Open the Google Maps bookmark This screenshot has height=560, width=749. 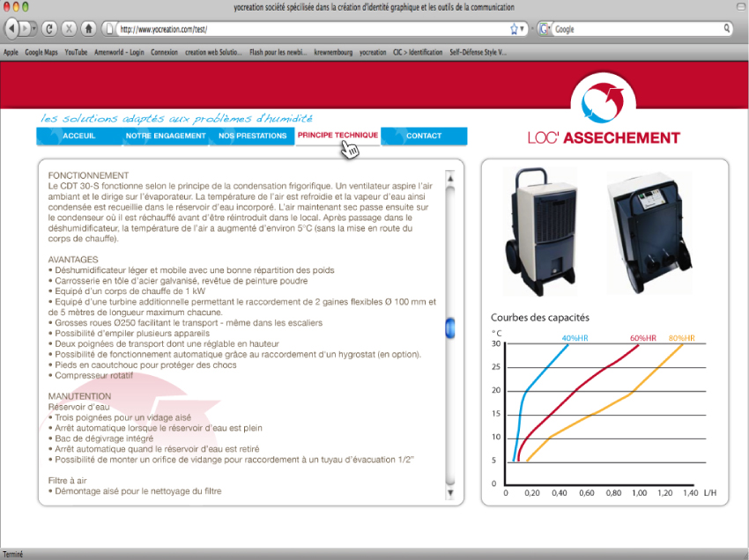click(41, 53)
